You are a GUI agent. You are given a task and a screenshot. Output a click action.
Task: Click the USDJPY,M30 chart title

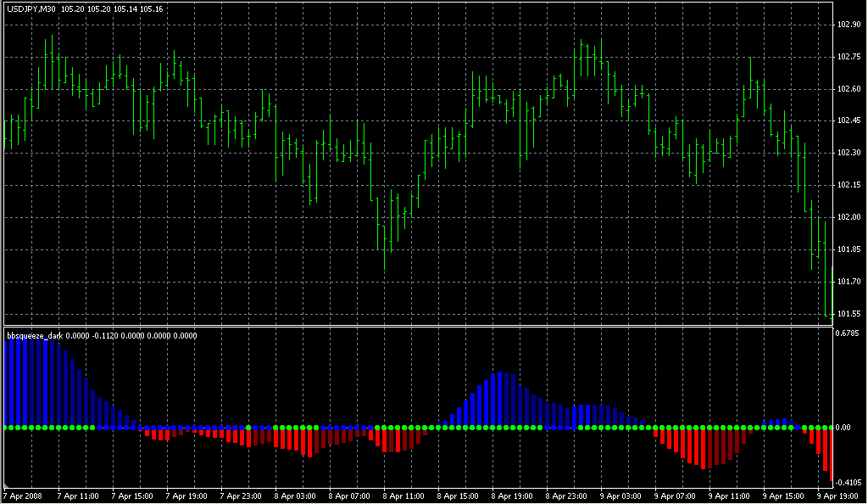pos(31,9)
